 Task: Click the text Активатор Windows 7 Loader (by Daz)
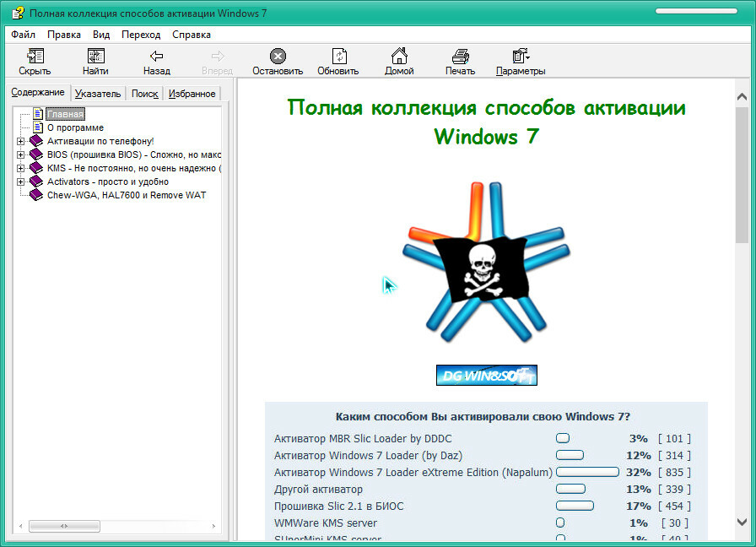tap(369, 455)
